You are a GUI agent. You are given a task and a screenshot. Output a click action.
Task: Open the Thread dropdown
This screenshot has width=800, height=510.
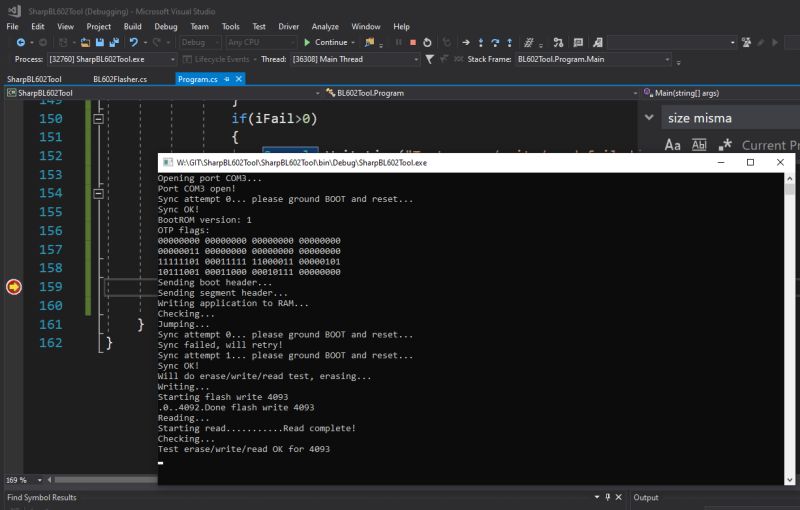416,60
